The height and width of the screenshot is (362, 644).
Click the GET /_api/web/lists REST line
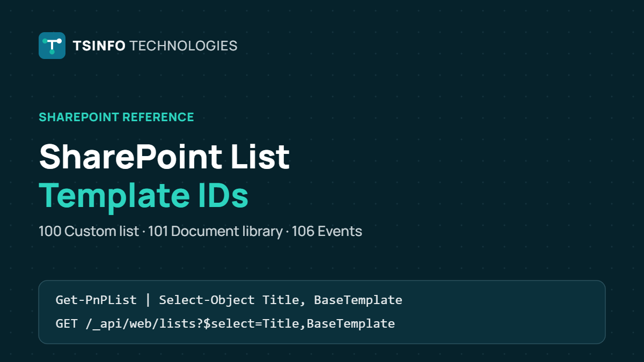225,324
